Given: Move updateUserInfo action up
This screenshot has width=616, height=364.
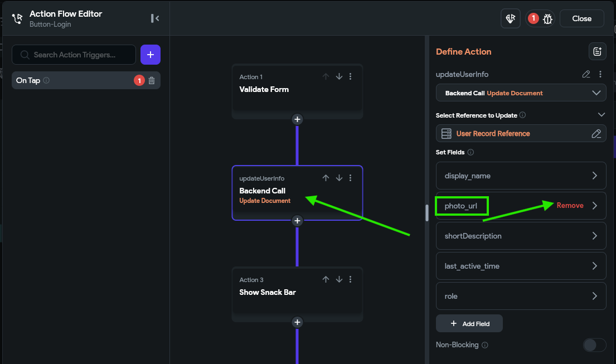Looking at the screenshot, I should [326, 178].
